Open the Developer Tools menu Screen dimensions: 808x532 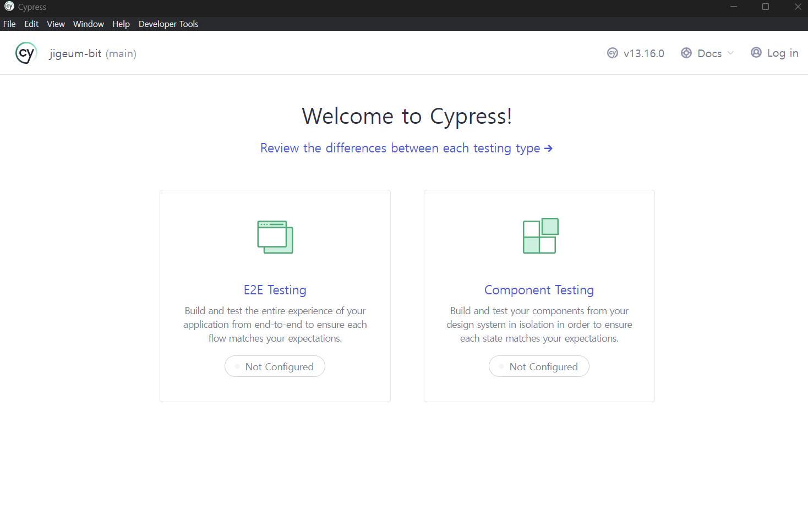168,24
